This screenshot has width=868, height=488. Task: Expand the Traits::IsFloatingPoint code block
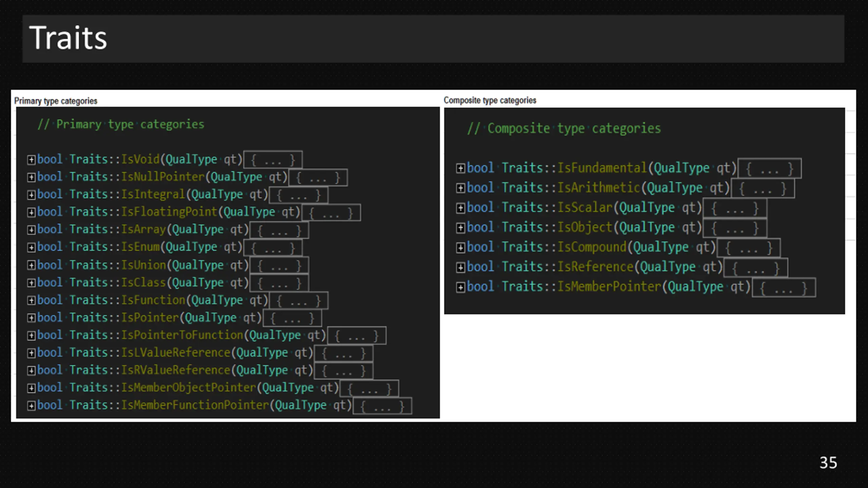pyautogui.click(x=31, y=212)
